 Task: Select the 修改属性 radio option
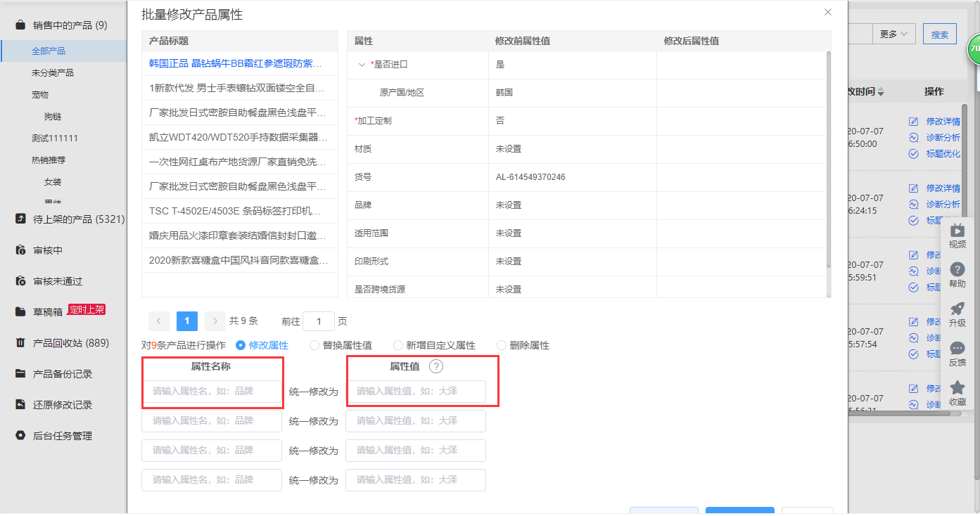(262, 345)
